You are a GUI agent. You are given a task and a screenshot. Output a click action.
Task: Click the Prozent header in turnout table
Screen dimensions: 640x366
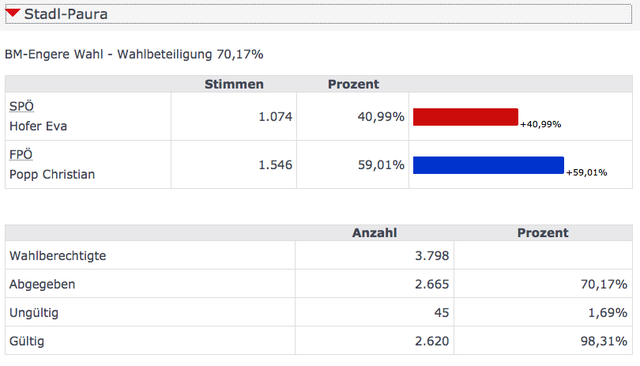pyautogui.click(x=543, y=233)
